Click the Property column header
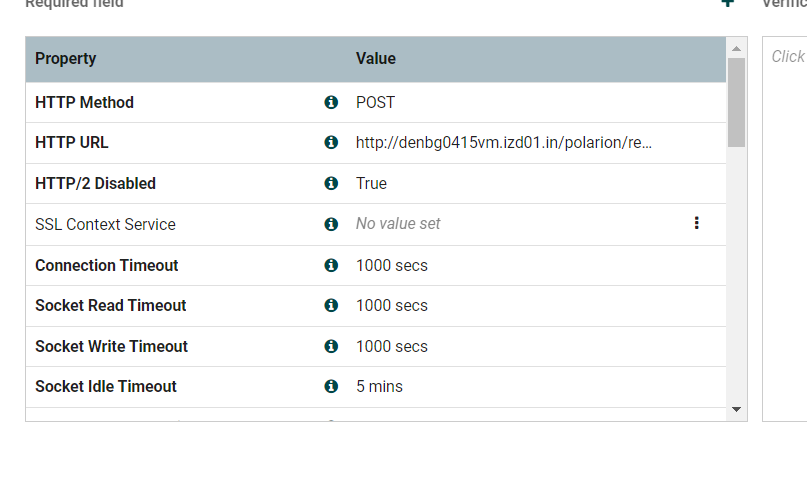 click(x=66, y=59)
